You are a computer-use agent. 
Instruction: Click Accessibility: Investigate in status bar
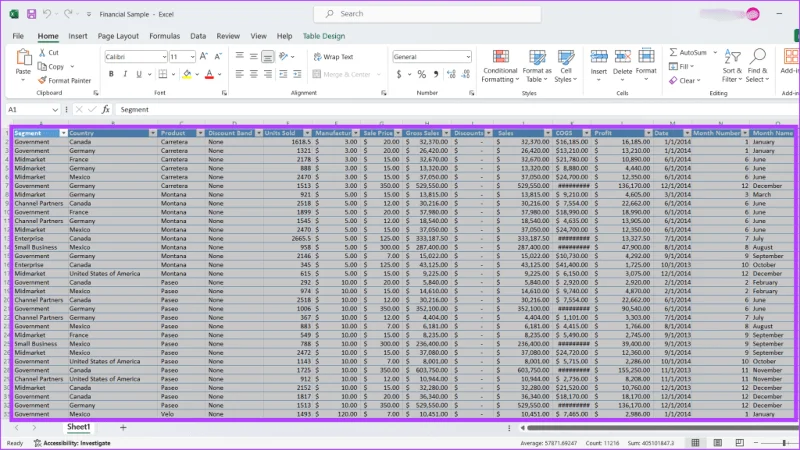coord(72,443)
